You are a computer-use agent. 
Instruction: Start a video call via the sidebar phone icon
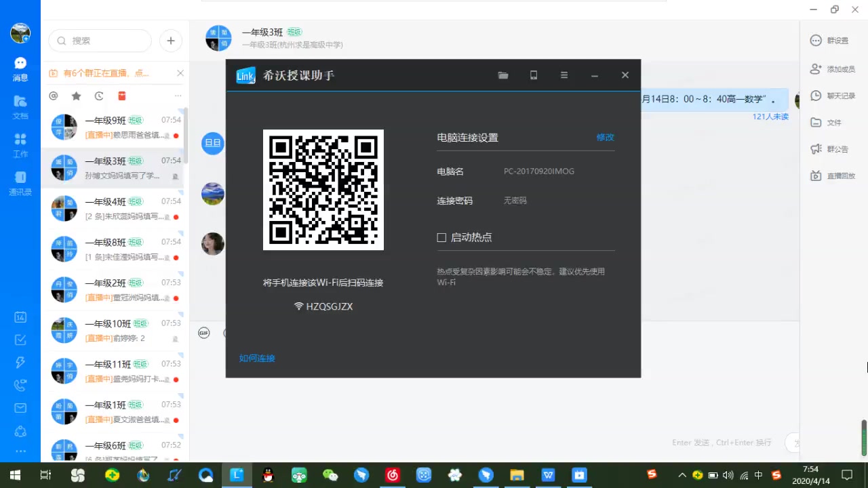point(20,385)
